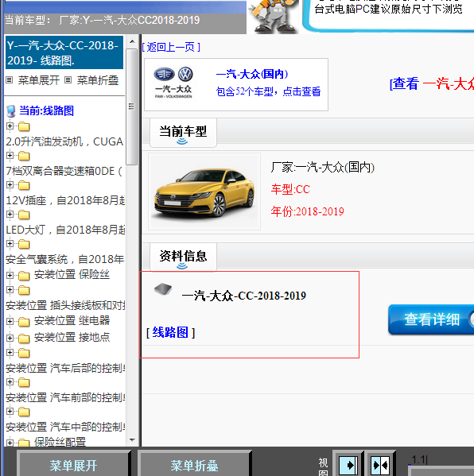Viewport: 474px width, 476px height.
Task: Click the 菜单折叠 link at top of sidebar
Action: point(98,80)
